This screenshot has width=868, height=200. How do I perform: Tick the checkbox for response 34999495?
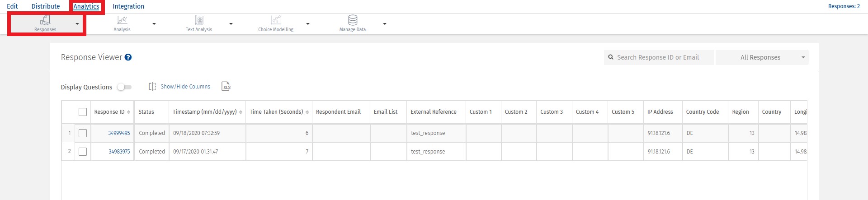(x=83, y=133)
